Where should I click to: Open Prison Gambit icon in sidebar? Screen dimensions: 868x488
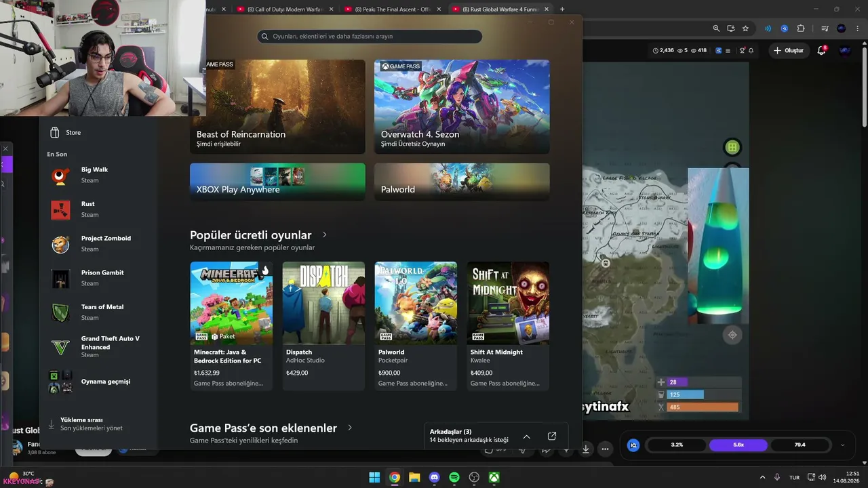tap(60, 278)
